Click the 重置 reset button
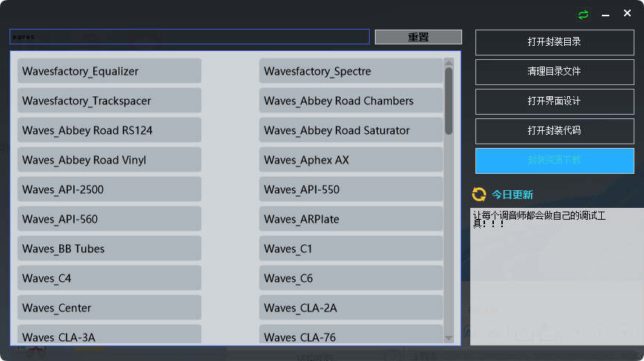This screenshot has height=361, width=644. (x=418, y=37)
